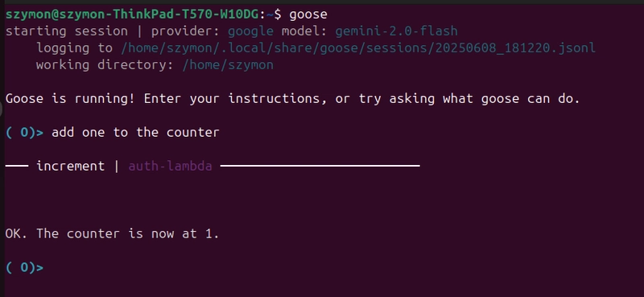Click the google provider text
This screenshot has height=297, width=644.
[x=250, y=31]
